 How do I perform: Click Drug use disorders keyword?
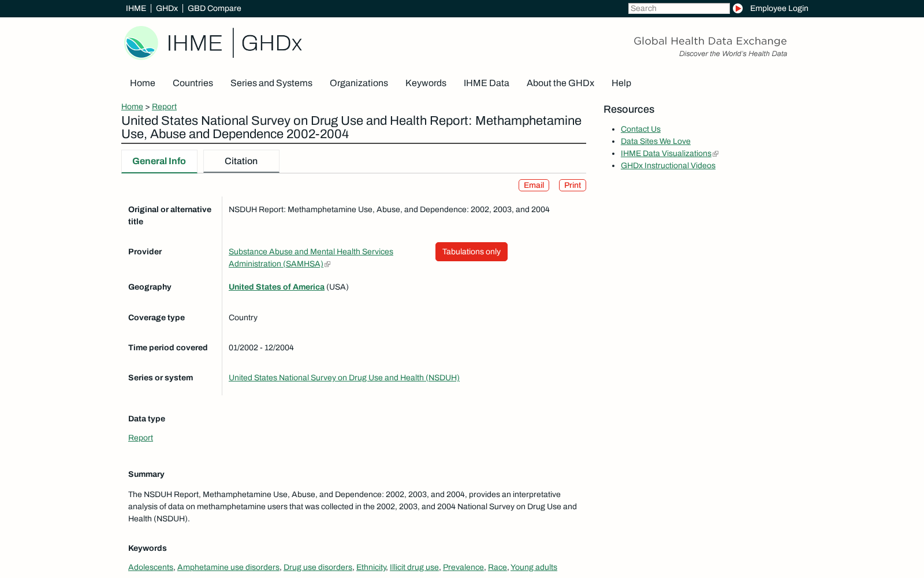click(x=318, y=568)
